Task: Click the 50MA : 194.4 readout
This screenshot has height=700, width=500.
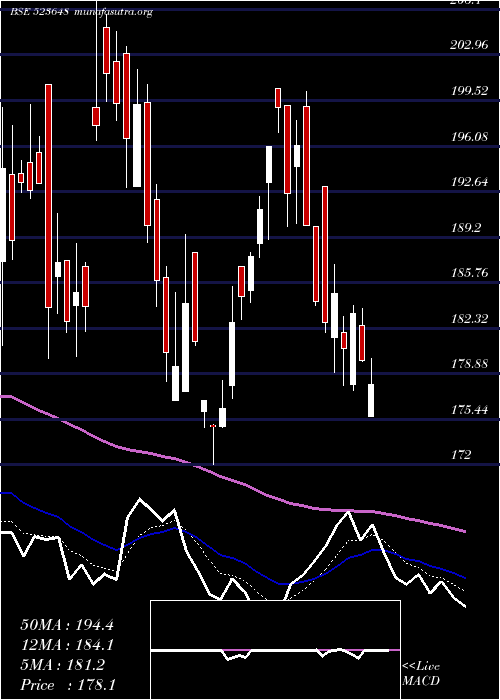Action: pos(67,625)
